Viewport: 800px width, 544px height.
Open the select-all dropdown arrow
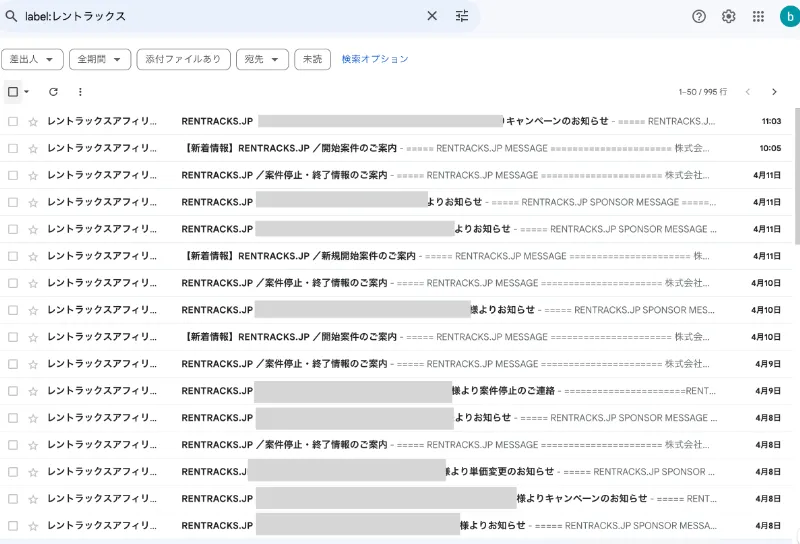click(x=27, y=92)
